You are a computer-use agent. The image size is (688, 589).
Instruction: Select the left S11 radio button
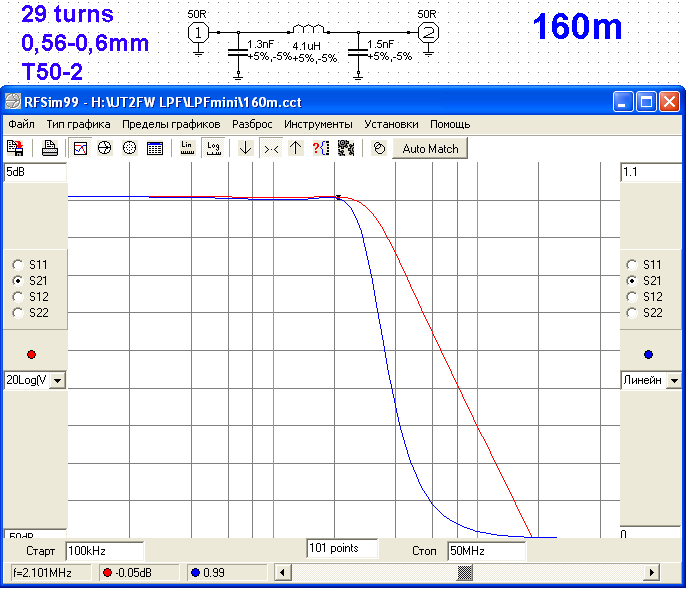pyautogui.click(x=17, y=265)
